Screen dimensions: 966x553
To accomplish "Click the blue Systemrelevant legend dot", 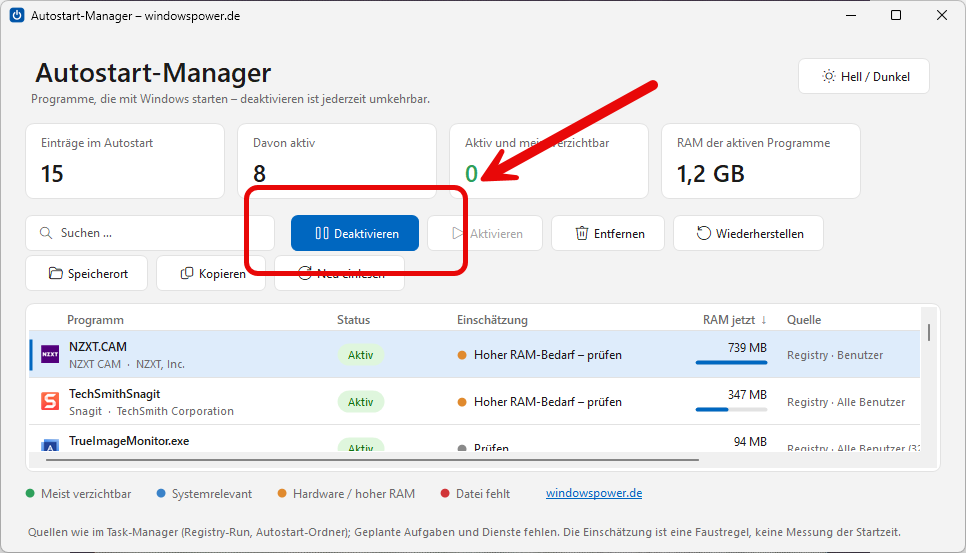I will coord(161,493).
